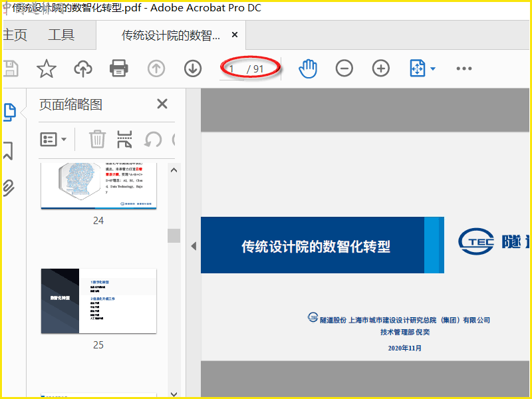Click the date text 2020年11月
Image resolution: width=532 pixels, height=399 pixels.
[404, 348]
